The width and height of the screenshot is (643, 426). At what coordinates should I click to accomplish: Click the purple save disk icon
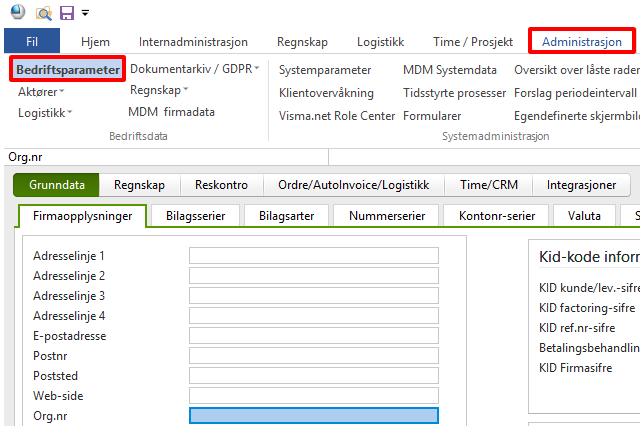coord(67,13)
